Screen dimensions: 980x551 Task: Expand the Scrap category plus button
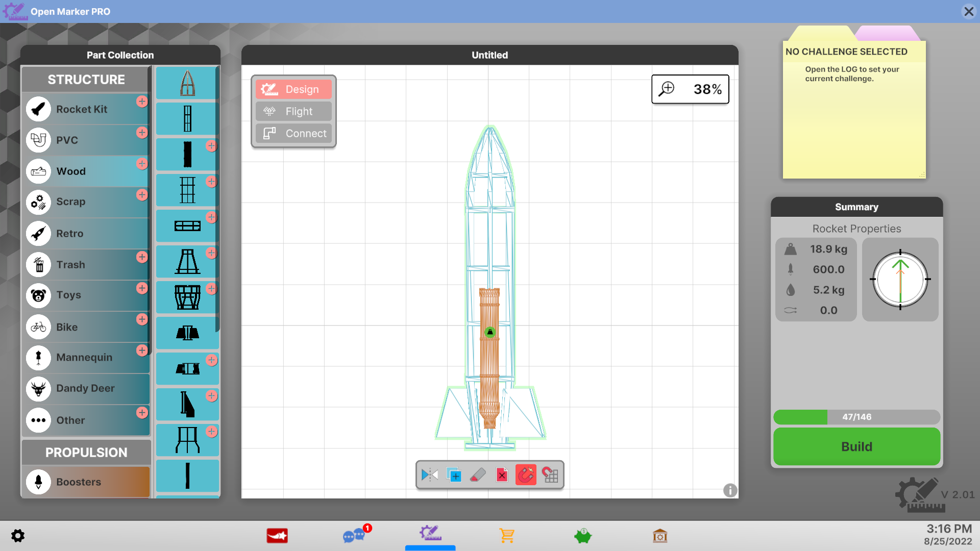tap(142, 194)
